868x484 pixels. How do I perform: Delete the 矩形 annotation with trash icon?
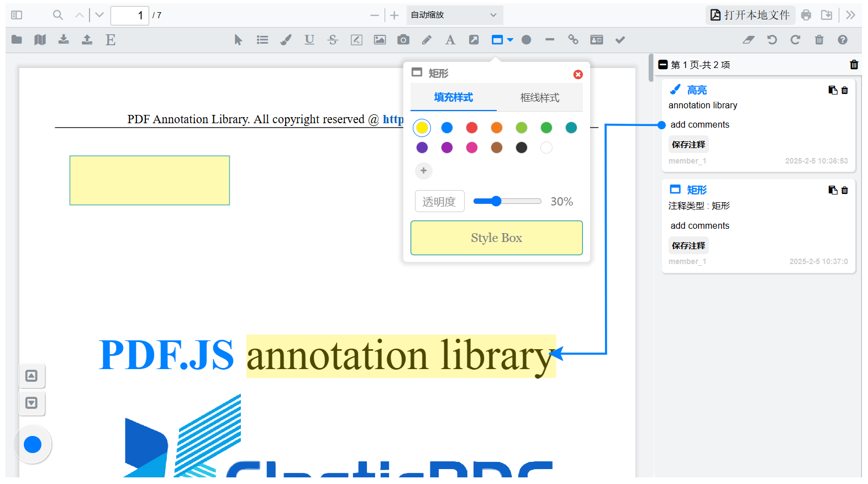[x=845, y=190]
